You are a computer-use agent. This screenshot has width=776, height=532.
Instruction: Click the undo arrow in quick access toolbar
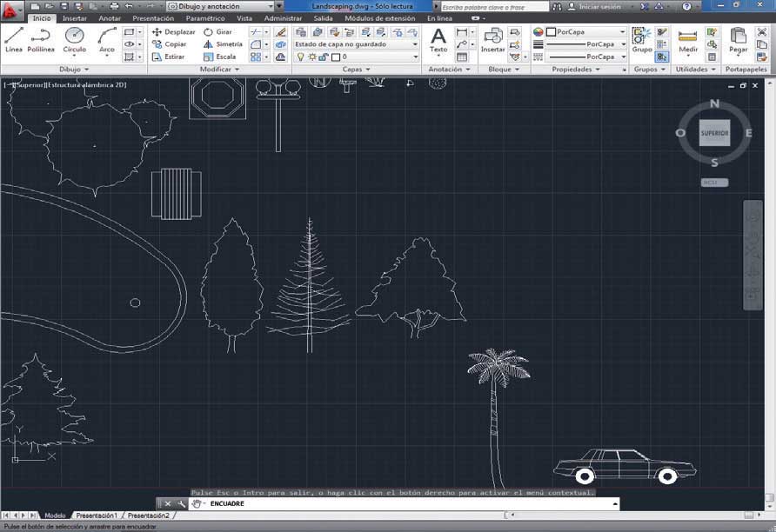click(129, 6)
